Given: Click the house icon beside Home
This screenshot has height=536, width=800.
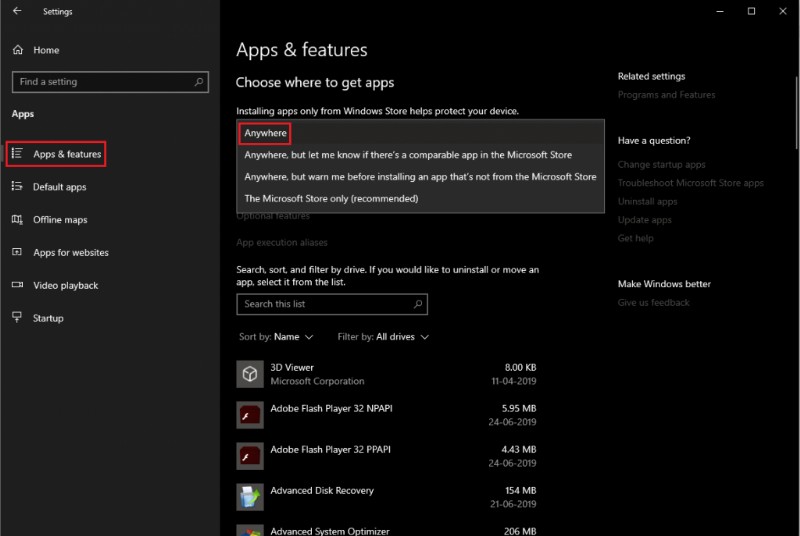Looking at the screenshot, I should click(18, 50).
